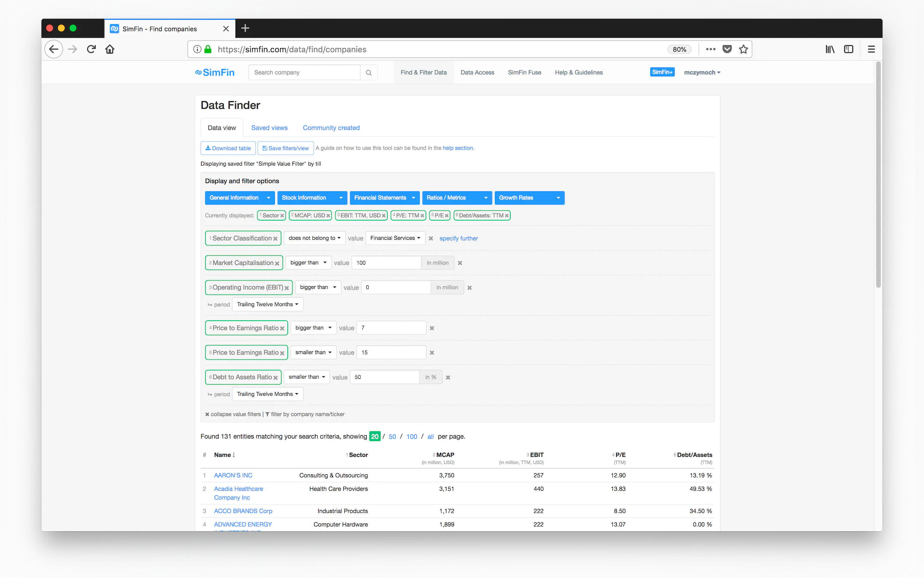924x578 pixels.
Task: Open Firefox hamburger menu
Action: click(871, 49)
